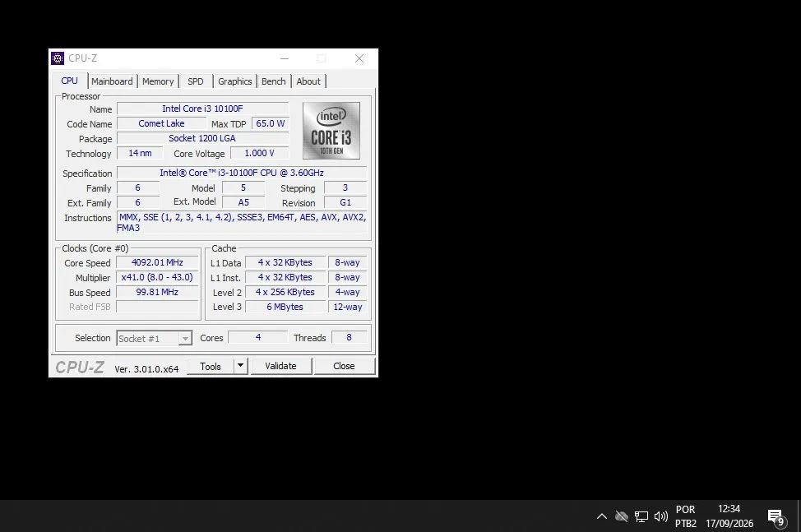
Task: Open the Bench tab
Action: (x=273, y=81)
